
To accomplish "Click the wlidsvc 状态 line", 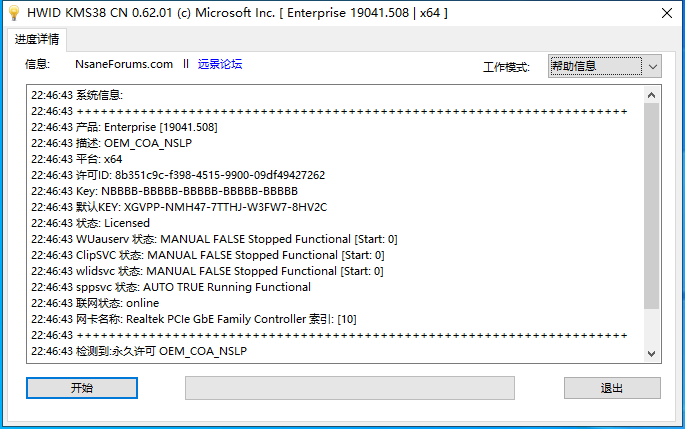I will (207, 271).
